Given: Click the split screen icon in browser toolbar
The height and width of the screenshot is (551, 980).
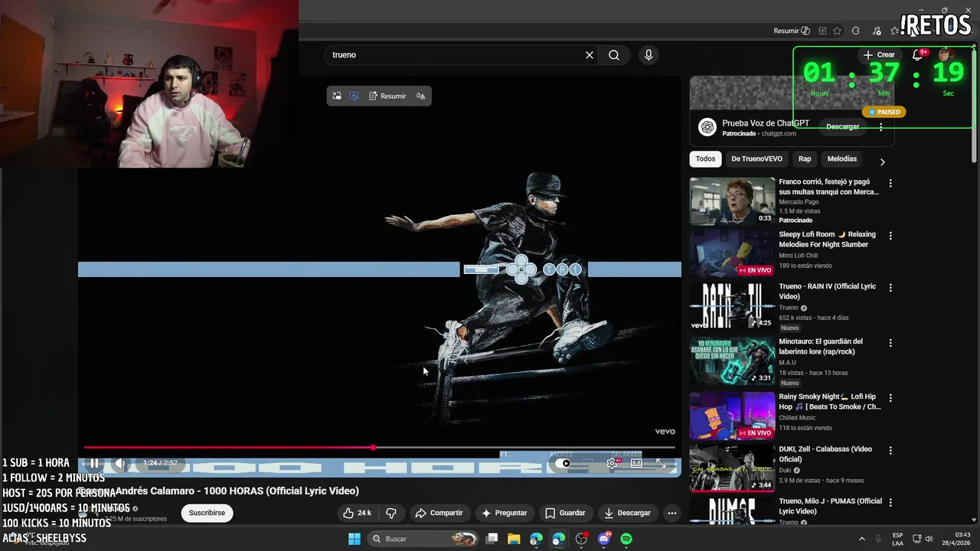Looking at the screenshot, I should 822,31.
